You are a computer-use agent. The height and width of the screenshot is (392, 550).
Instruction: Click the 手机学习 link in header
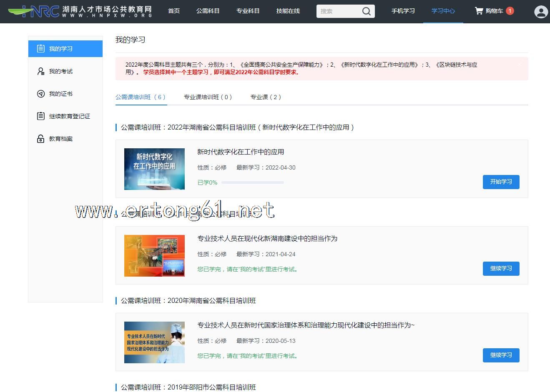(x=403, y=11)
